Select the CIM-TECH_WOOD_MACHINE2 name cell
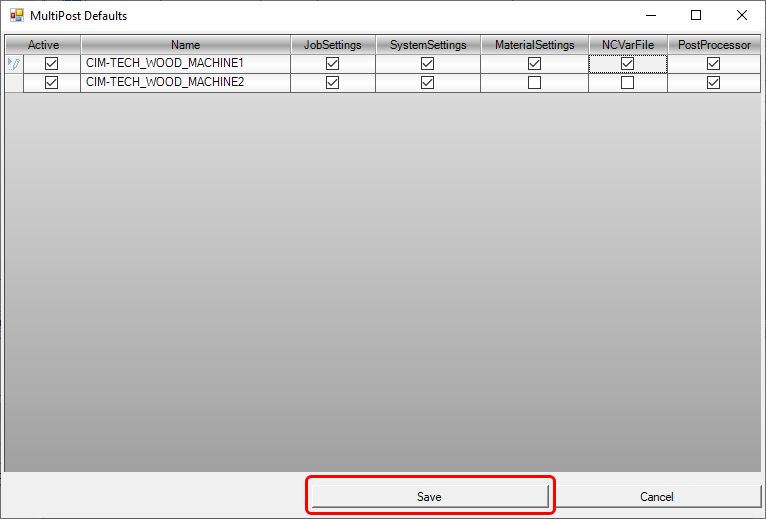 (x=185, y=83)
